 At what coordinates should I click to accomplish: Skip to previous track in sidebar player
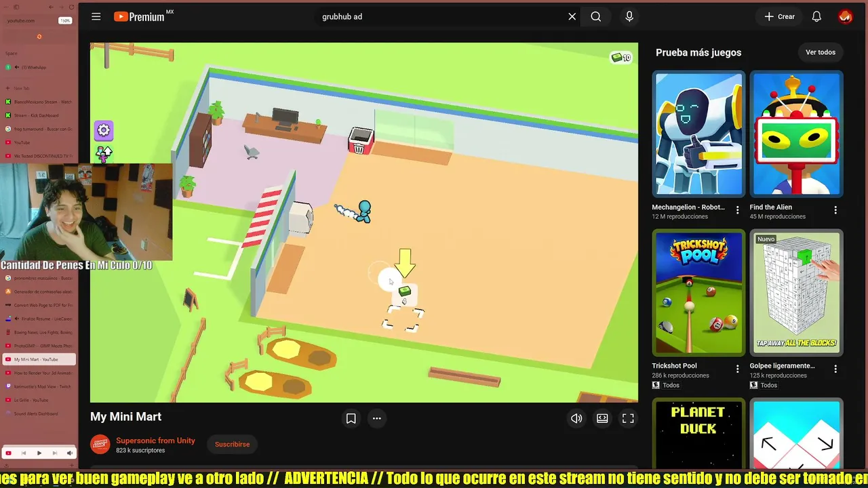24,453
